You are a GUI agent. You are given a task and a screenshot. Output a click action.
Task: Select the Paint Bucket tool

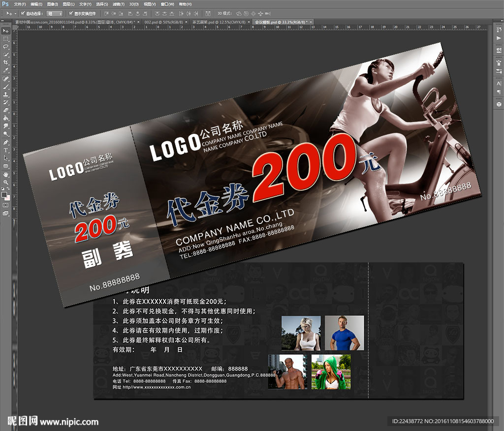point(6,118)
